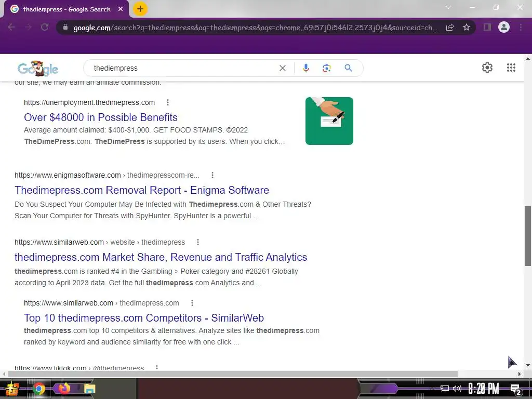Toggle the browser side panel icon
Viewport: 532px width, 399px height.
coord(487,27)
